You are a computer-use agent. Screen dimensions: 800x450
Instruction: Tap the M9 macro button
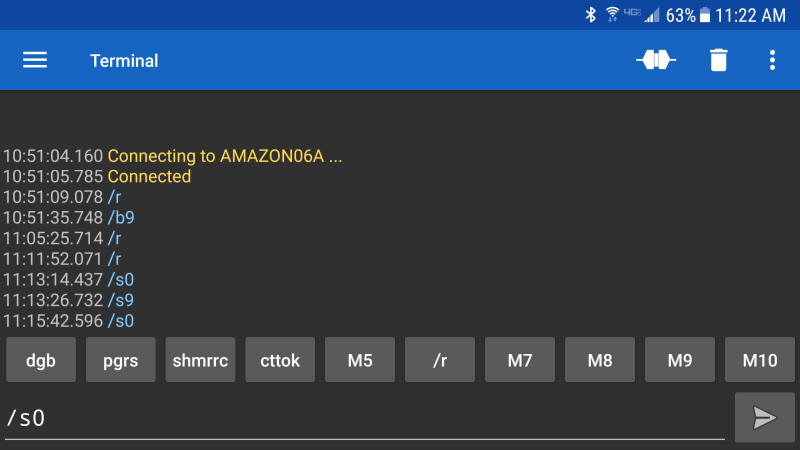(x=680, y=360)
